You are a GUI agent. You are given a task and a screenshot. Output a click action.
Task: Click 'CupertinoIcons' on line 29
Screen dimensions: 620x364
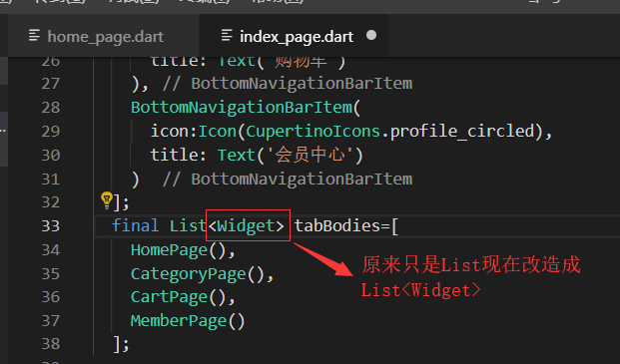(313, 131)
